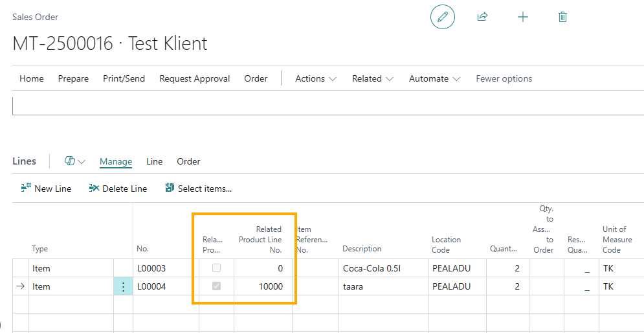The height and width of the screenshot is (333, 644).
Task: Click reserved quantity cell in Coca-Cola row
Action: (x=581, y=268)
